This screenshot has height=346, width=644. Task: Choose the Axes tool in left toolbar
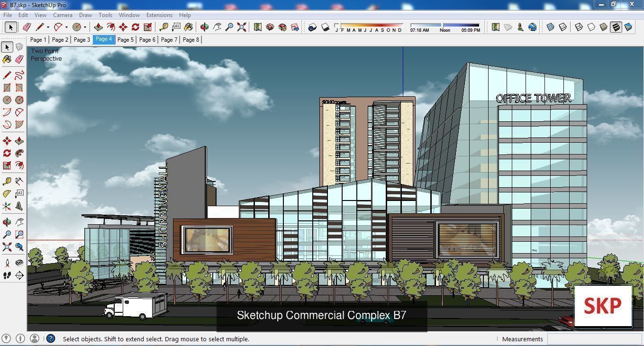(x=7, y=206)
